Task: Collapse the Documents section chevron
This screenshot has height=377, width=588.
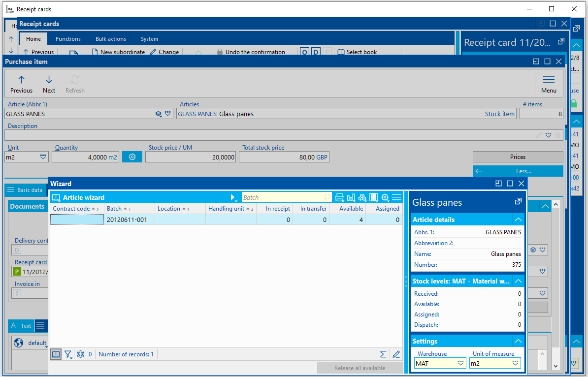Action: tap(545, 206)
